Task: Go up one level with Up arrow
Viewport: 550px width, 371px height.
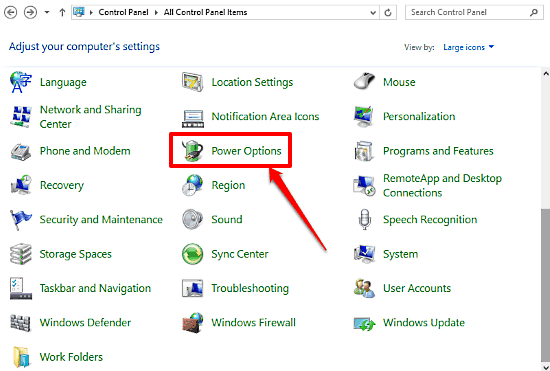Action: 62,13
